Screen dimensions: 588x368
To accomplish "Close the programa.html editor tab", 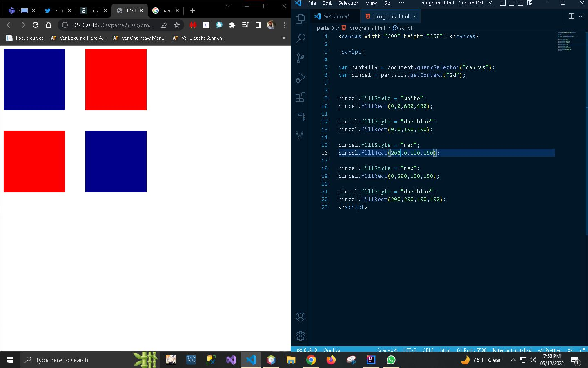I will 415,16.
